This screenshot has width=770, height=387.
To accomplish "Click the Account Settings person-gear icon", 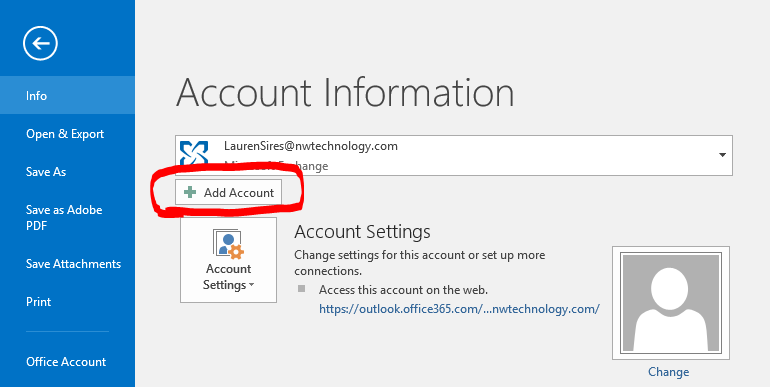I will [228, 244].
